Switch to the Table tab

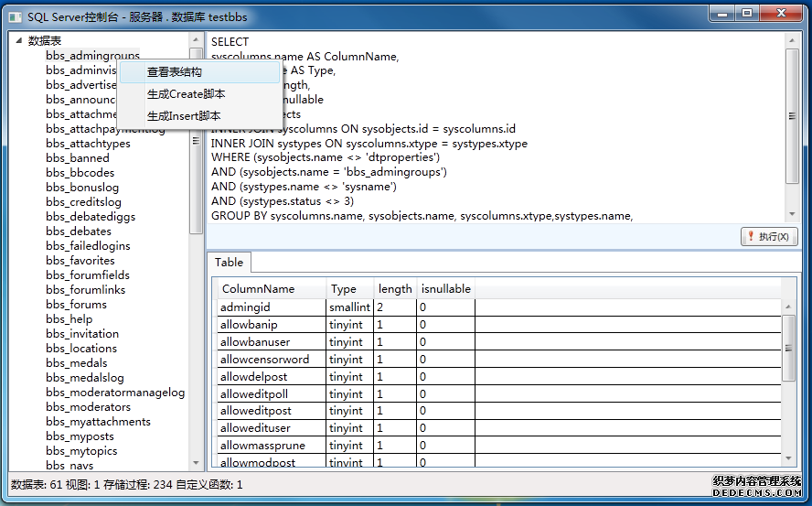[229, 263]
